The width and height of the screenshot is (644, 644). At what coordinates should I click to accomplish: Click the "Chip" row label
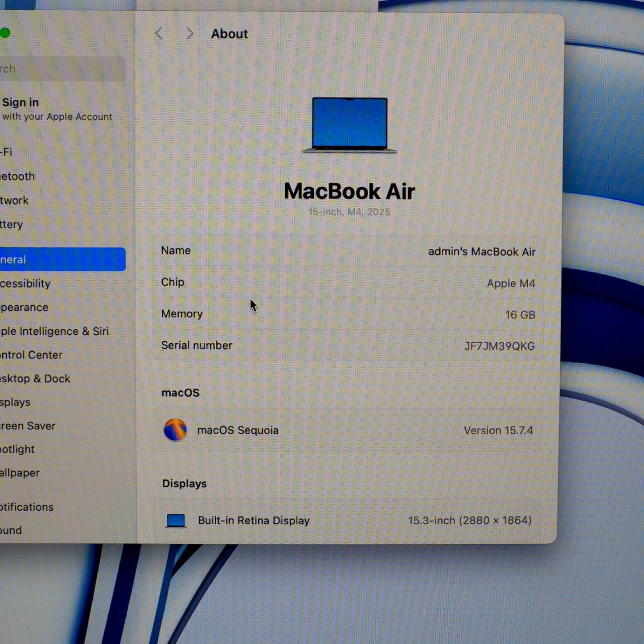pyautogui.click(x=173, y=282)
